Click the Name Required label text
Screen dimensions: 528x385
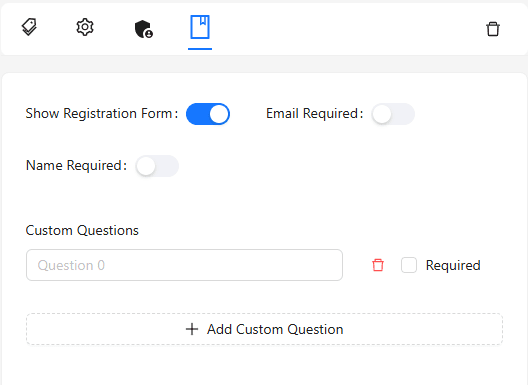pos(76,166)
